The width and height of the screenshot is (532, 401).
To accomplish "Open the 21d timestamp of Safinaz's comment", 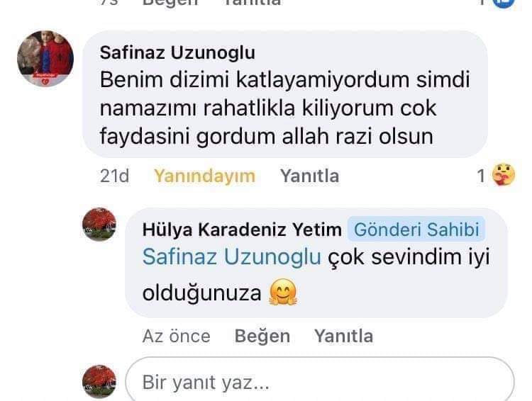I will pos(114,176).
